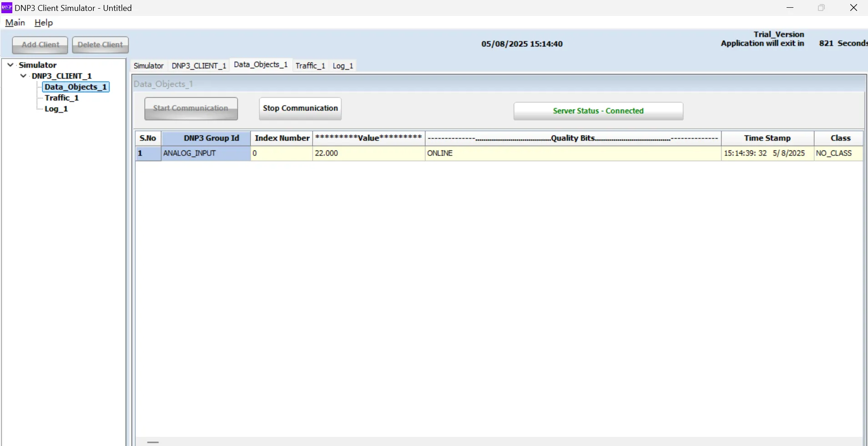Switch to the DNP3_CLIENT_1 tab
This screenshot has width=868, height=446.
pyautogui.click(x=199, y=66)
